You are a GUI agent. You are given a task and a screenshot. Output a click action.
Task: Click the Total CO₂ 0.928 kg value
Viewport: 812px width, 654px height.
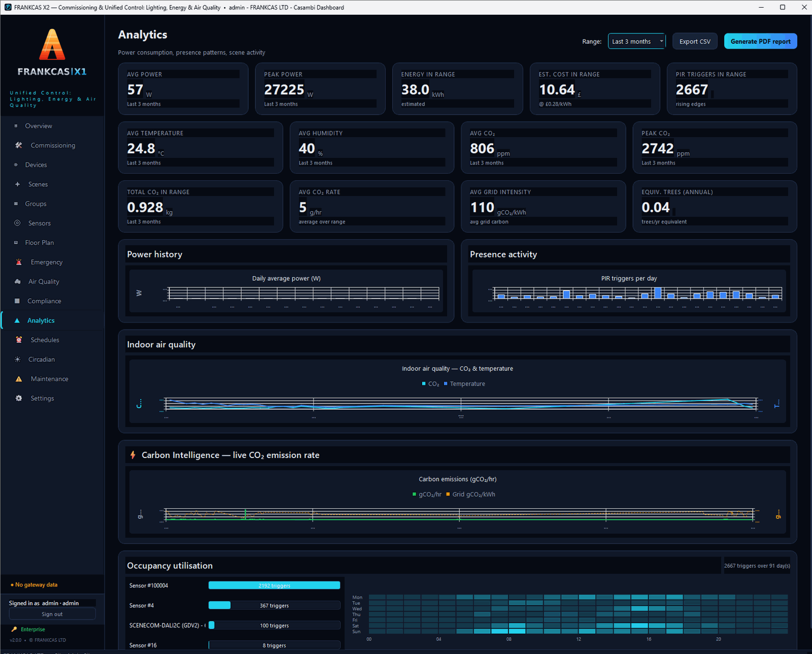coord(145,208)
